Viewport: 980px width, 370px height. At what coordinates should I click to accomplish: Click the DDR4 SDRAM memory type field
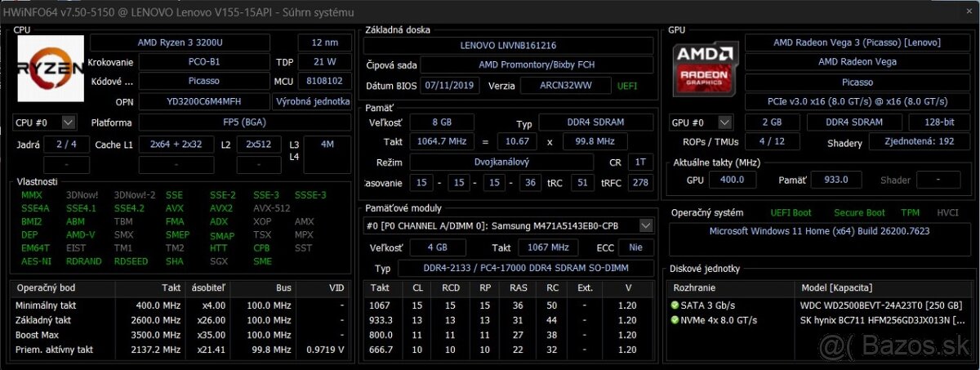[x=595, y=123]
